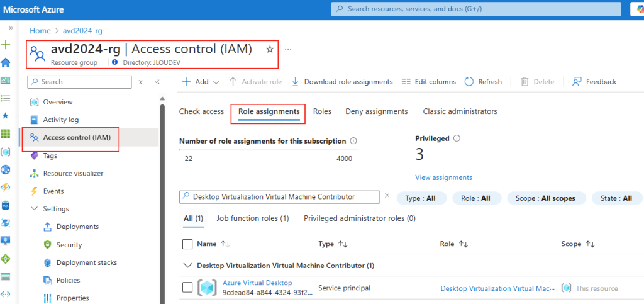Open the SQL databases icon in left rail

click(x=6, y=205)
